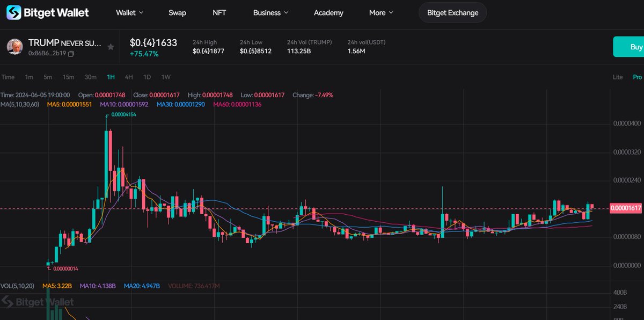
Task: Click the TRUMP token avatar image
Action: pyautogui.click(x=14, y=47)
